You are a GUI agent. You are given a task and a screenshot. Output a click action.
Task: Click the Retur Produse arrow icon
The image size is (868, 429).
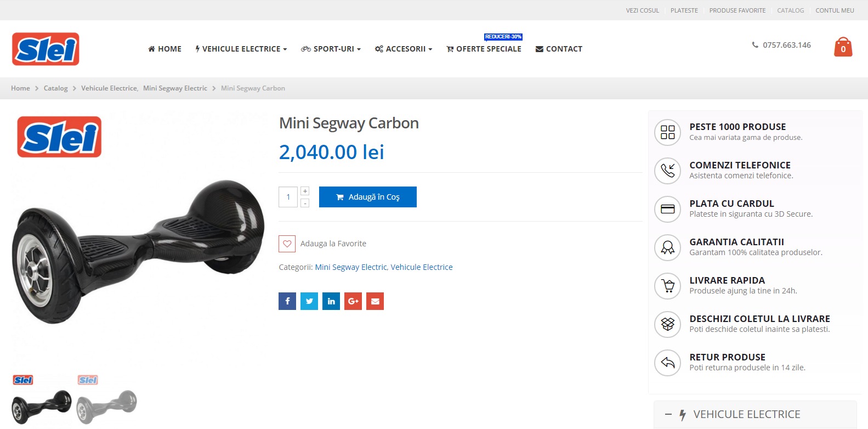pyautogui.click(x=667, y=363)
